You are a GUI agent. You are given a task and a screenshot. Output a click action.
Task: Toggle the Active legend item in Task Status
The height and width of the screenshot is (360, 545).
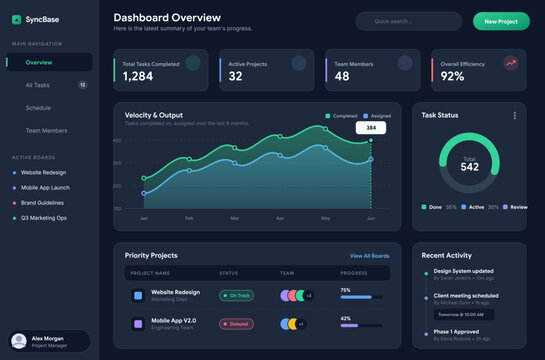tap(480, 207)
